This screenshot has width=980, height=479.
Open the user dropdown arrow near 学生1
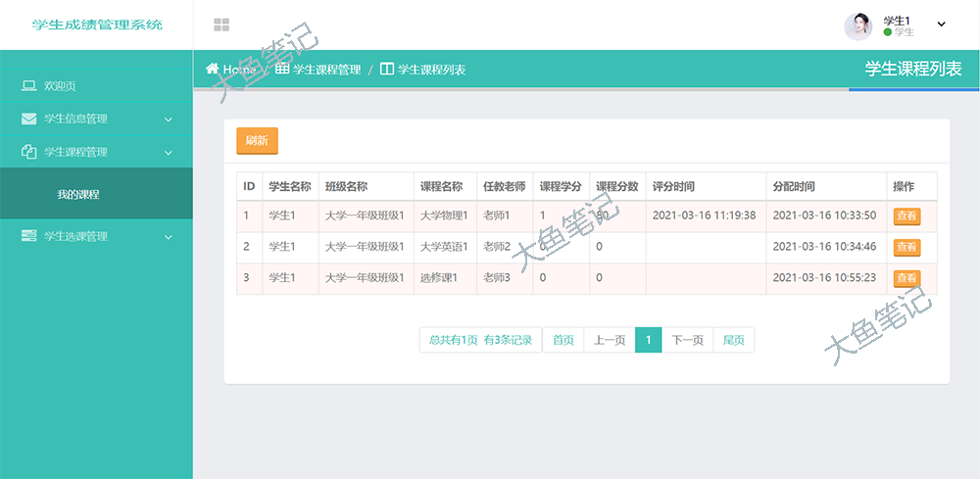(x=941, y=24)
